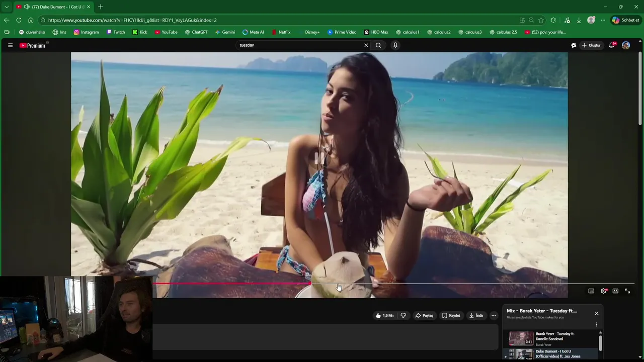Image resolution: width=644 pixels, height=362 pixels.
Task: Click the pause overlay on the video
Action: (x=319, y=157)
